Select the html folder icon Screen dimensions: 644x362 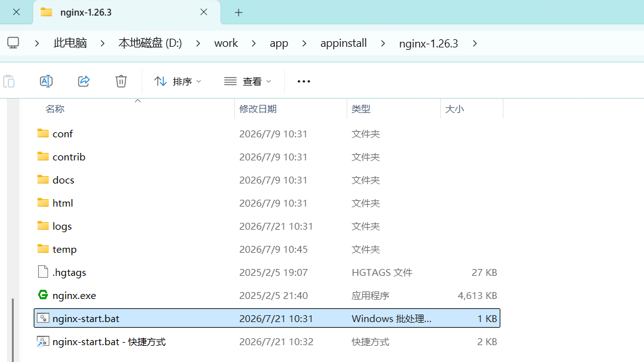(x=43, y=202)
